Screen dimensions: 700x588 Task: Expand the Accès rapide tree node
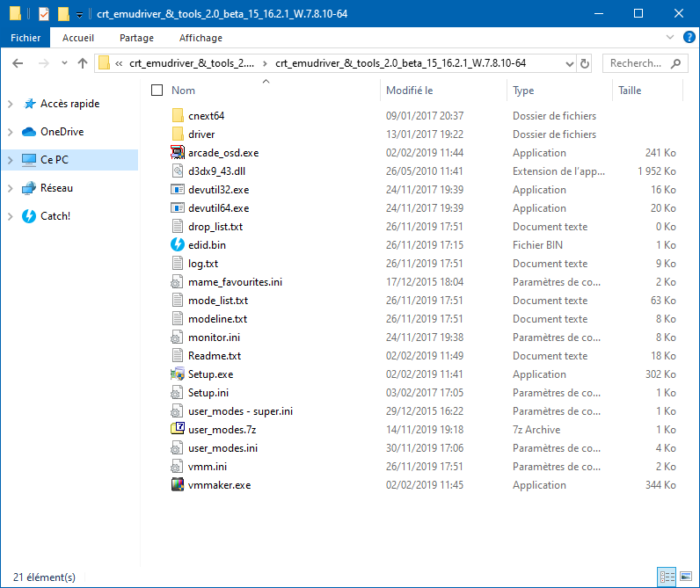(x=11, y=104)
